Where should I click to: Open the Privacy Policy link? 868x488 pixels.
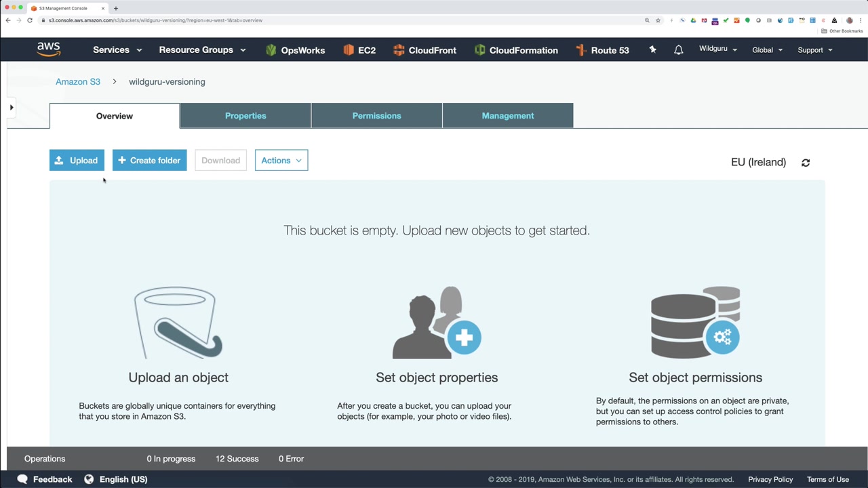tap(770, 479)
